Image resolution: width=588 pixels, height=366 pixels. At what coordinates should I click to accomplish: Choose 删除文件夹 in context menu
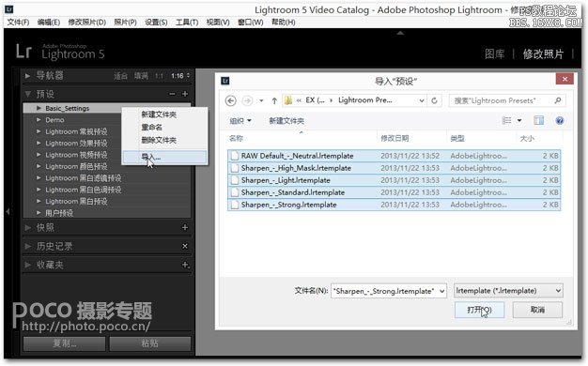click(159, 140)
